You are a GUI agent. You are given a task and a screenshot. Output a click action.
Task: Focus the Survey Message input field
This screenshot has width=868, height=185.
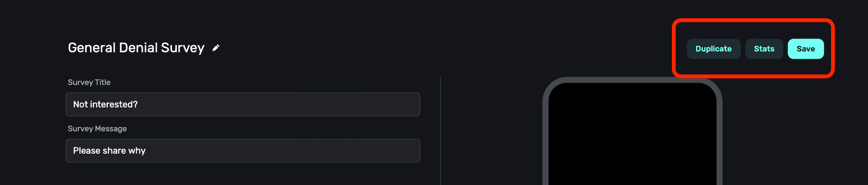tap(243, 151)
